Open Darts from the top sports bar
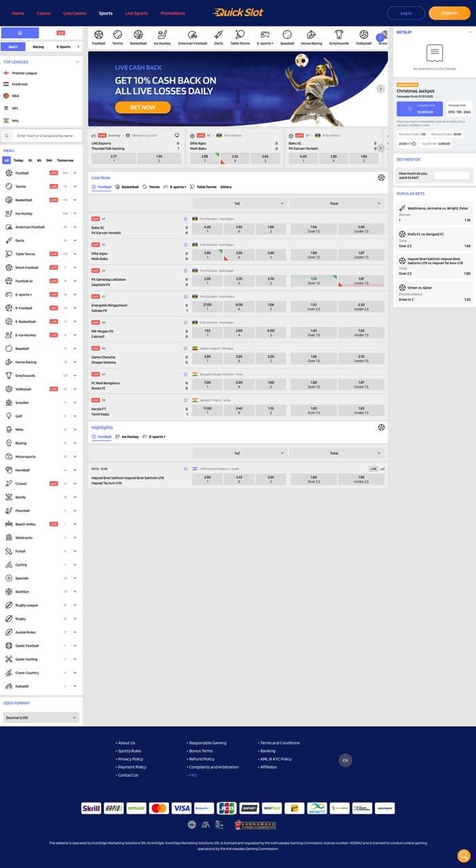The width and height of the screenshot is (476, 868). tap(218, 35)
